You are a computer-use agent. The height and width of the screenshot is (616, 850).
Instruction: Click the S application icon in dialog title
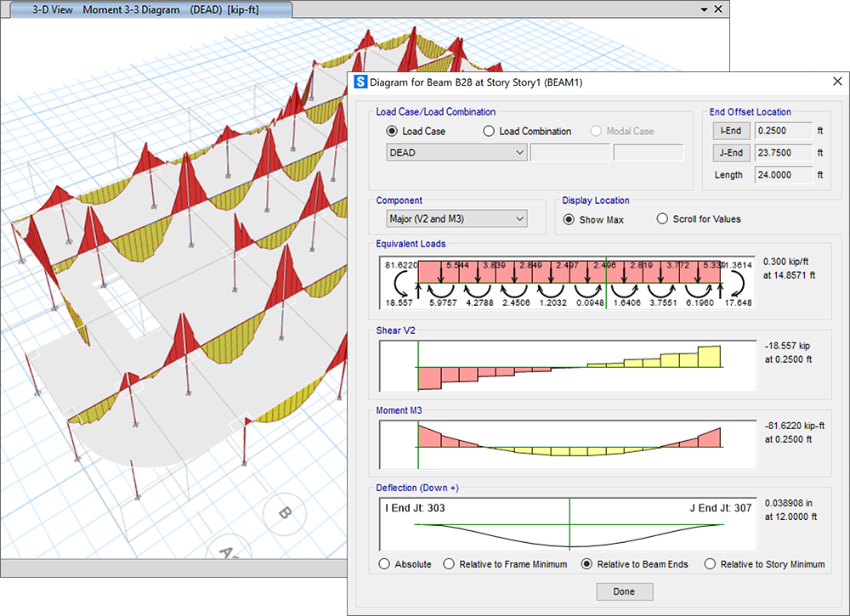[x=360, y=83]
